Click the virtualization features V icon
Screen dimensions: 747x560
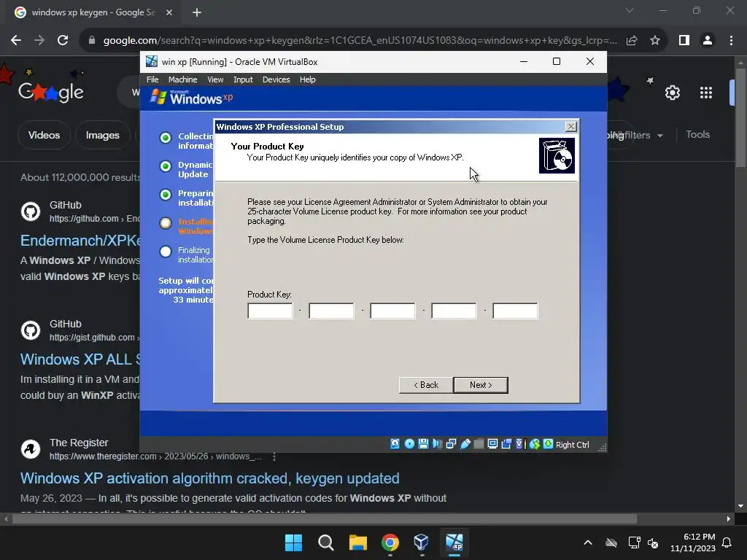[x=519, y=444]
